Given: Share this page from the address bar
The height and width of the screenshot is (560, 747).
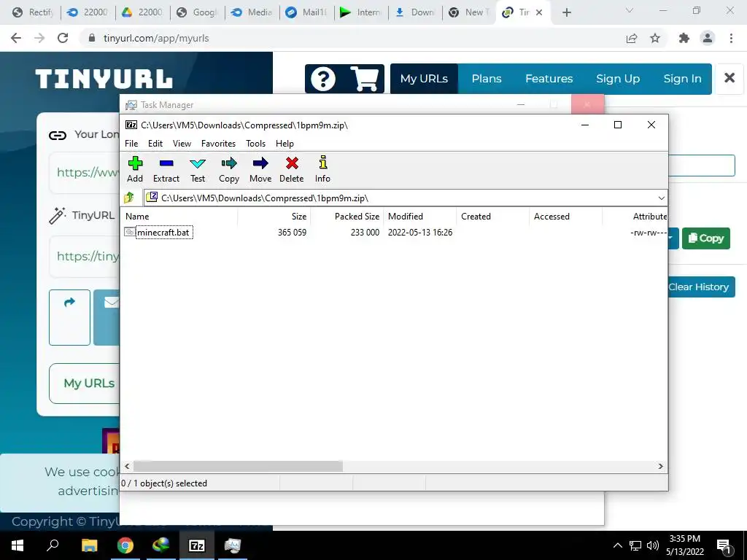Looking at the screenshot, I should click(632, 38).
